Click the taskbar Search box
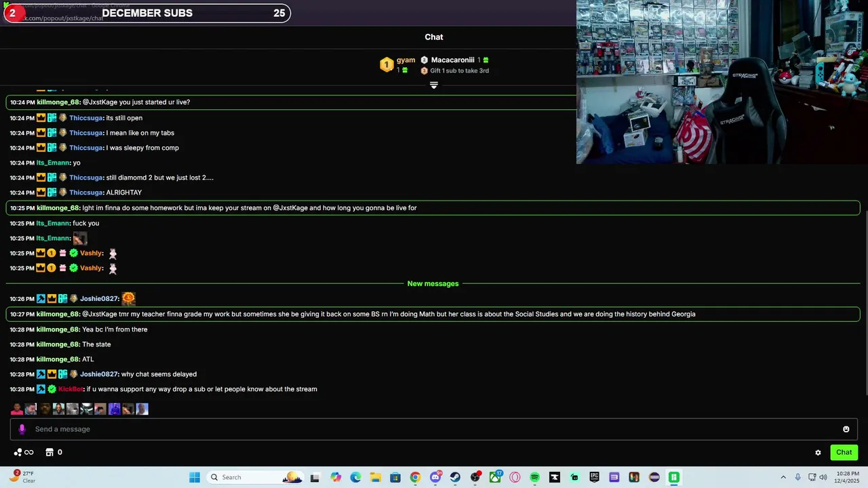Screen dimensions: 868x488 (256, 477)
